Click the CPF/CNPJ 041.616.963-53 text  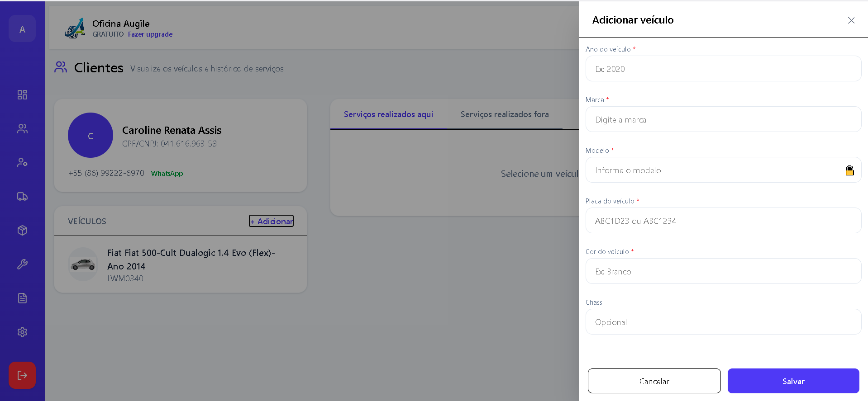pyautogui.click(x=169, y=144)
